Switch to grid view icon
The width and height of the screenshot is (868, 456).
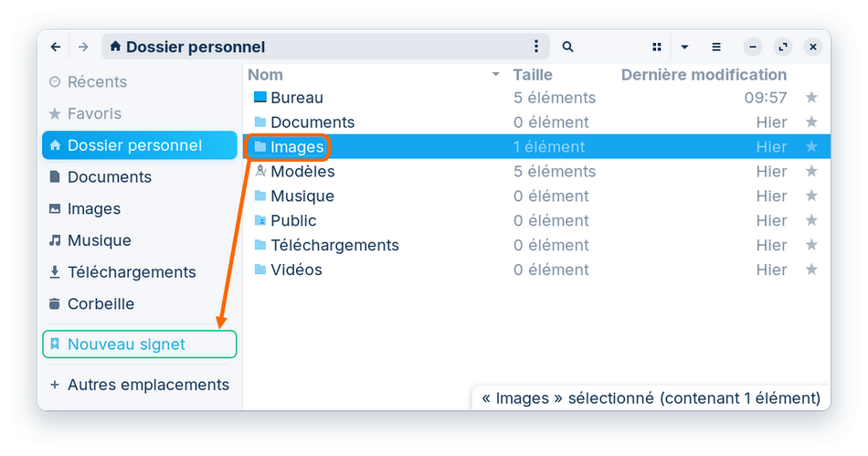pos(657,47)
